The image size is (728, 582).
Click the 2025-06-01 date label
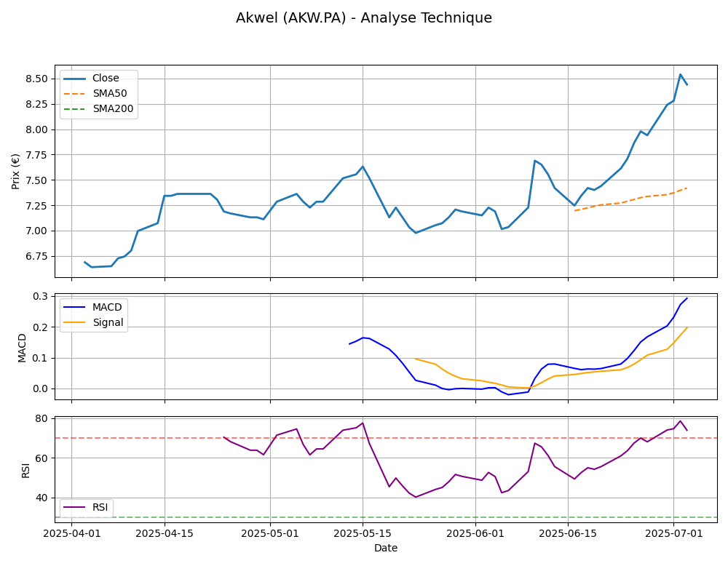pyautogui.click(x=475, y=534)
